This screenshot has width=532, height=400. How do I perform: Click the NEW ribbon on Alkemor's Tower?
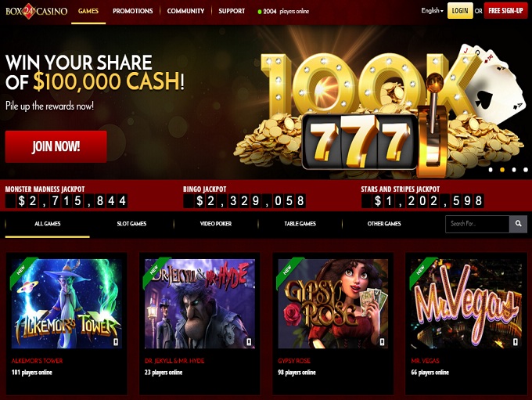(x=21, y=269)
